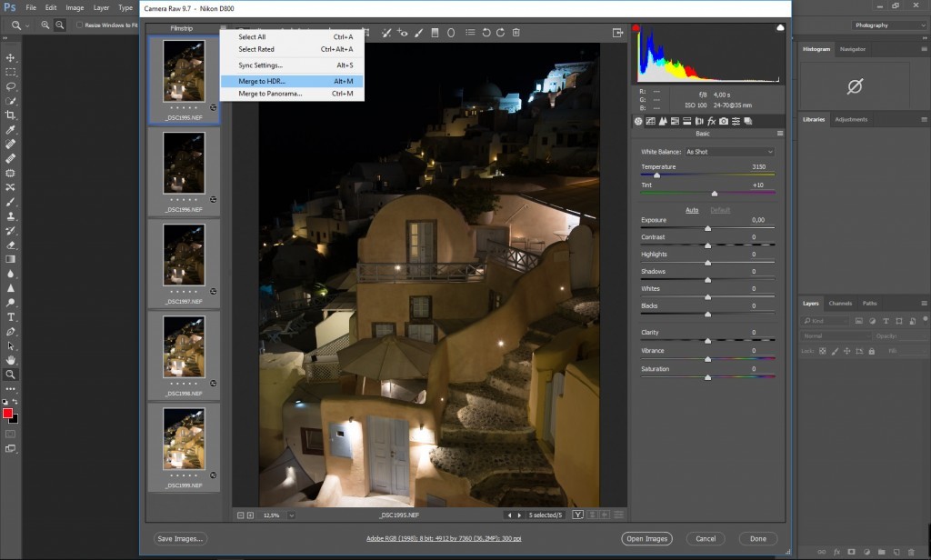931x560 pixels.
Task: Open the Photography workspace dropdown
Action: (x=889, y=25)
